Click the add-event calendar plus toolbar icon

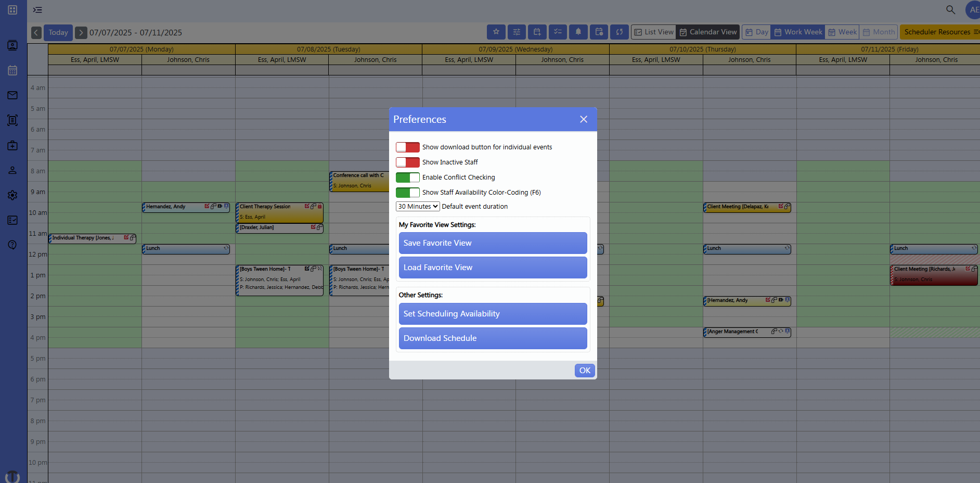(537, 32)
